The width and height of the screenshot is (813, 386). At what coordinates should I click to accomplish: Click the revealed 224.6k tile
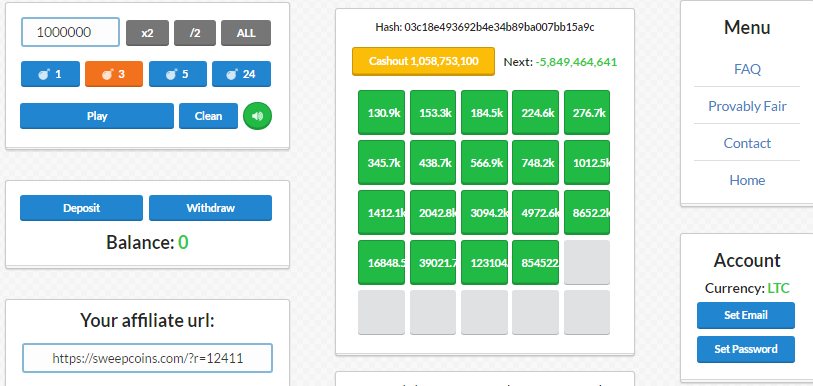click(536, 113)
